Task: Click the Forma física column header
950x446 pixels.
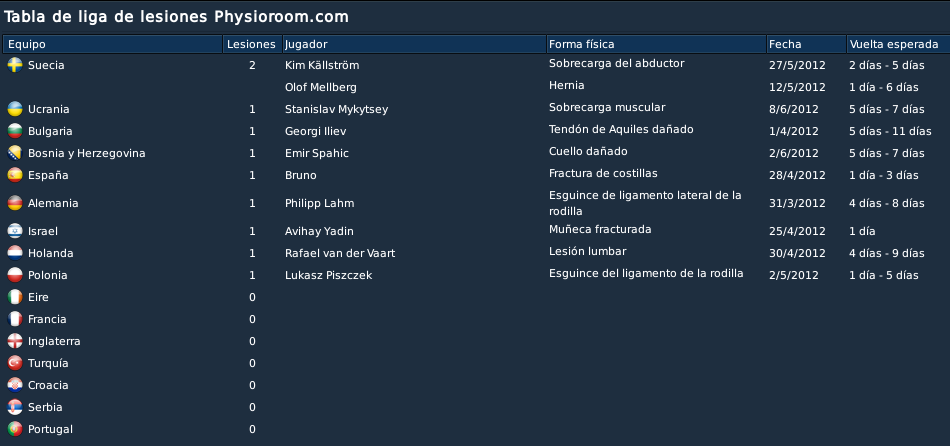Action: pos(657,44)
